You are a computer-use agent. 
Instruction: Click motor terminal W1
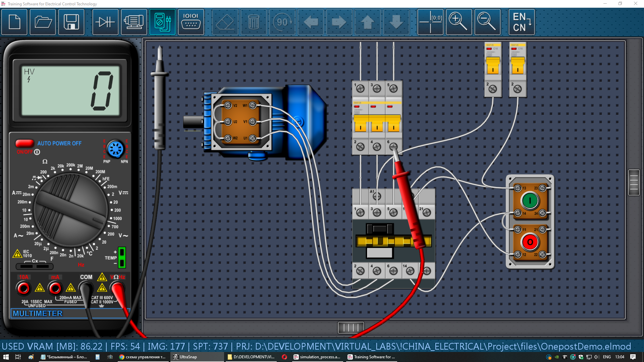(253, 106)
